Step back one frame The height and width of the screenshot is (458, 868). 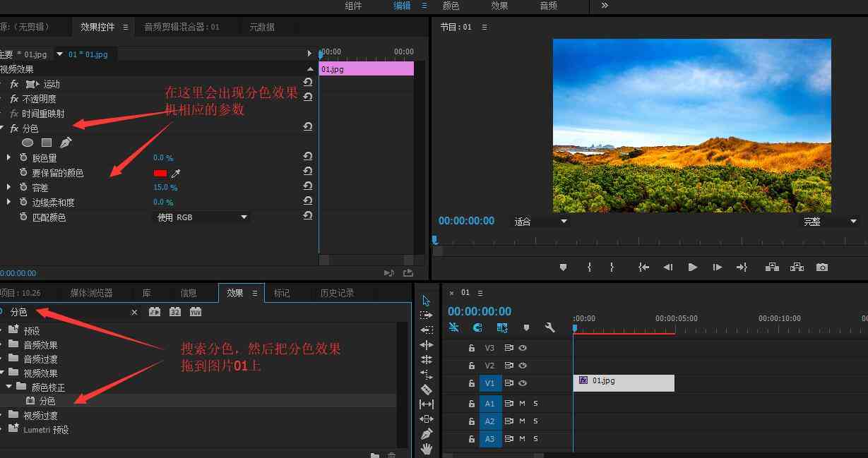tap(668, 267)
